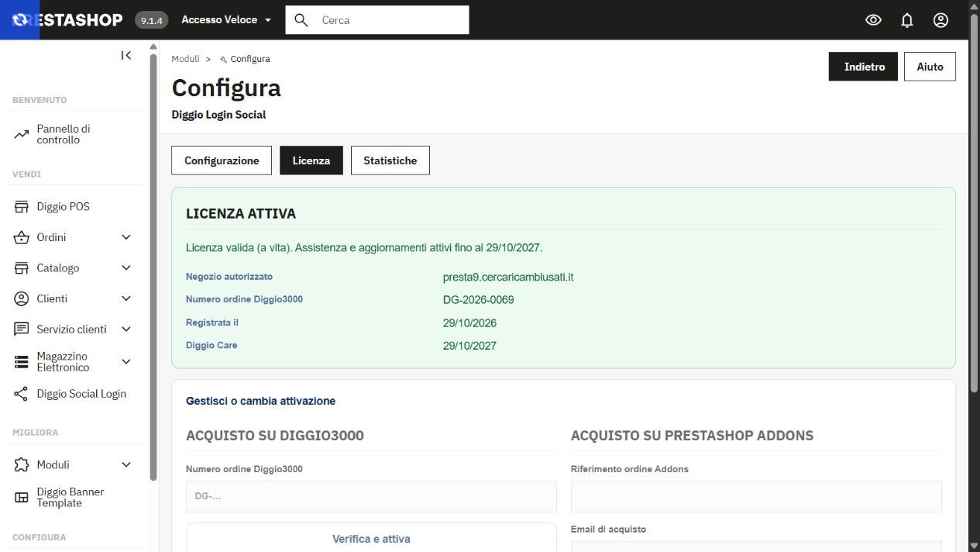Viewport: 980px width, 552px height.
Task: Click the LICENZA ATTIVA heading
Action: tap(241, 213)
